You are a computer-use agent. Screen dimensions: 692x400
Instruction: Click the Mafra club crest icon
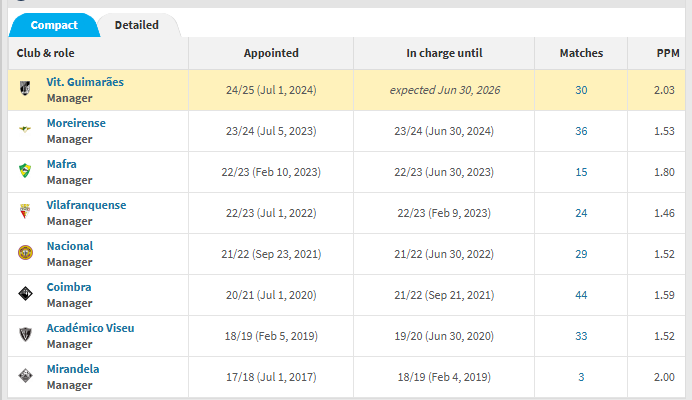25,170
